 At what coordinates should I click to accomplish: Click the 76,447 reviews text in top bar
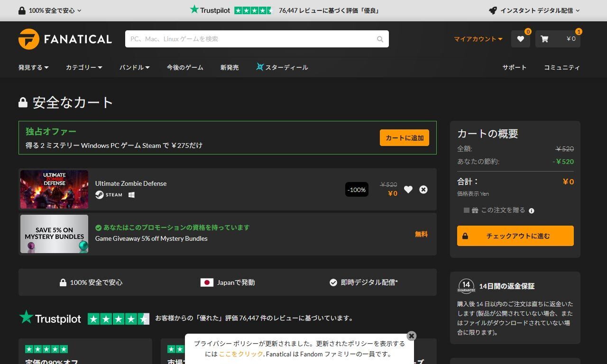(329, 10)
